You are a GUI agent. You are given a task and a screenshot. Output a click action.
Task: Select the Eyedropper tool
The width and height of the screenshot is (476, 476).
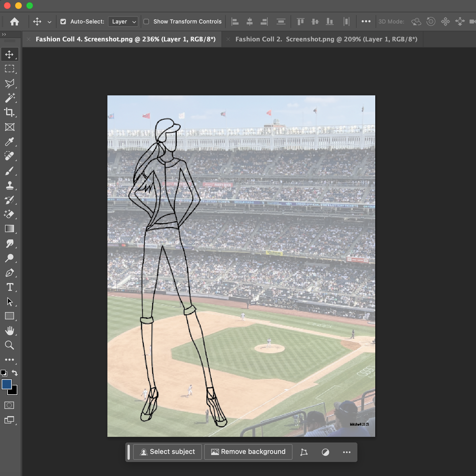pyautogui.click(x=9, y=142)
